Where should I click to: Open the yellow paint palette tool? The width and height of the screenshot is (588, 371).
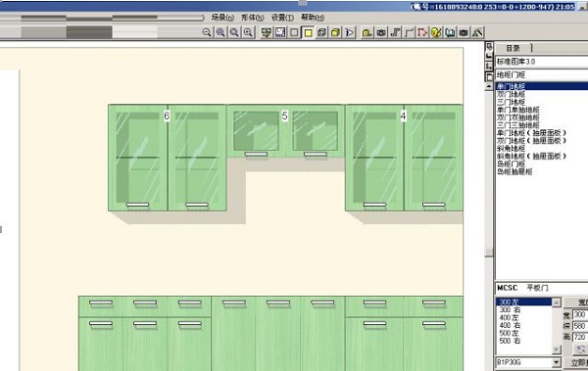[x=436, y=32]
